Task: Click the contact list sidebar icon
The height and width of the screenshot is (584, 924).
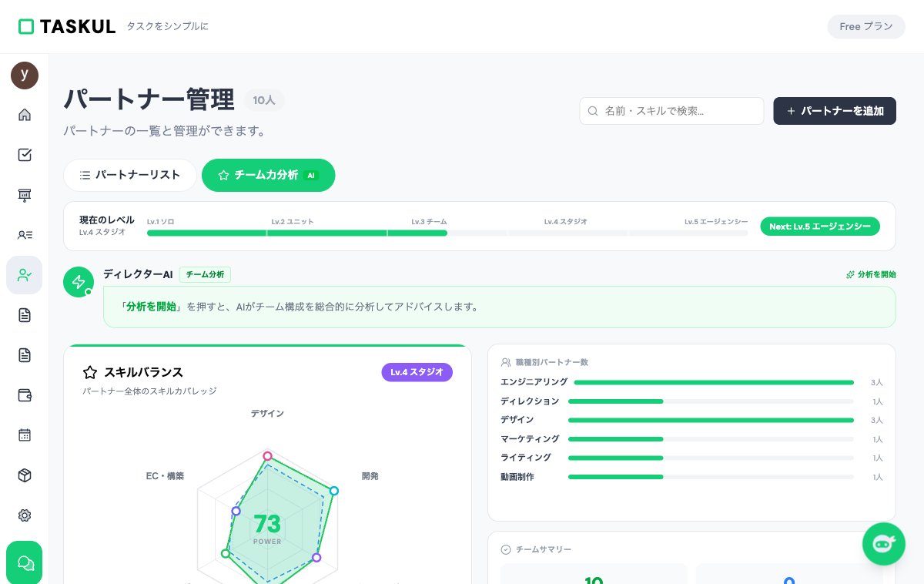Action: (x=25, y=235)
